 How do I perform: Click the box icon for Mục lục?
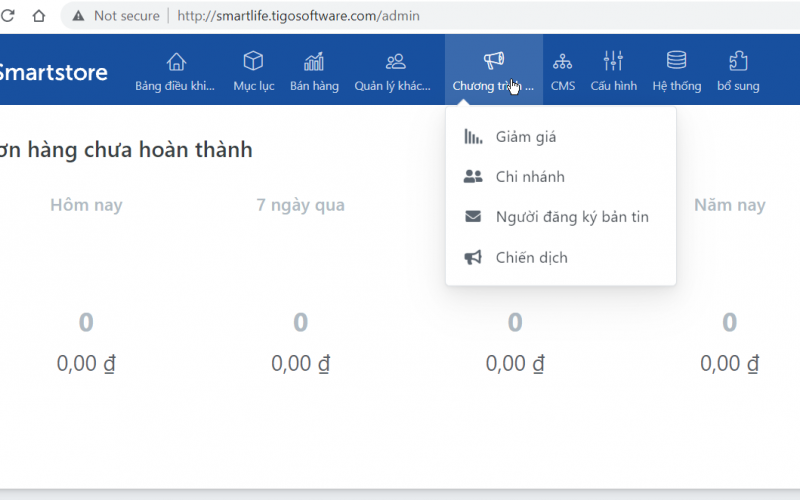[x=253, y=61]
